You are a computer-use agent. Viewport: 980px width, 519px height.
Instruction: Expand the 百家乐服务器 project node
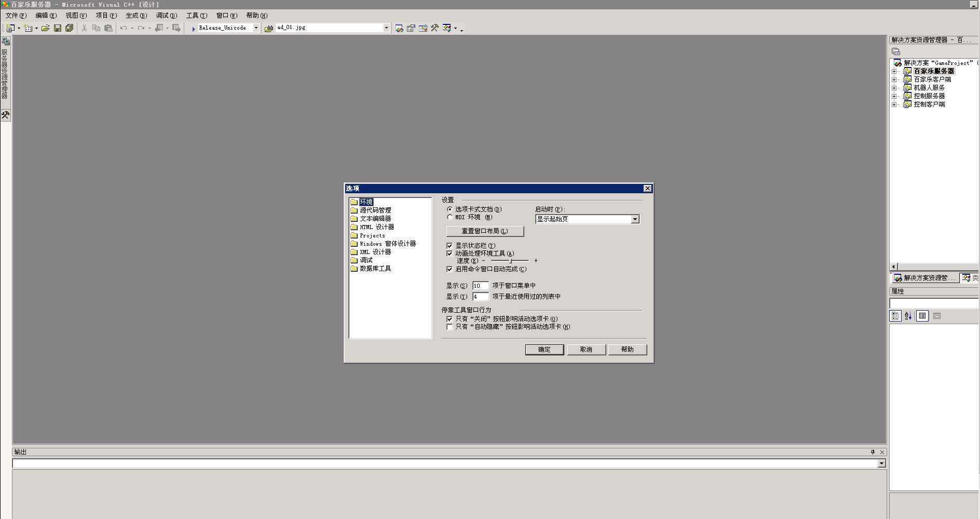[894, 71]
